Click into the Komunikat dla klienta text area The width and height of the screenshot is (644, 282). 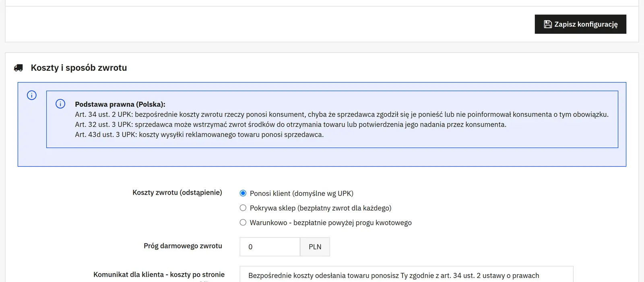pos(407,274)
